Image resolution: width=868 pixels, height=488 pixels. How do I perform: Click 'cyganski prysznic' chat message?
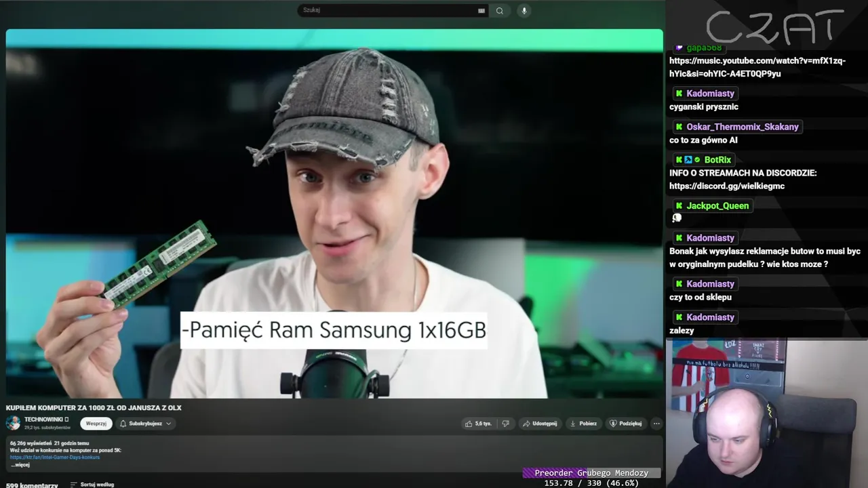point(704,107)
